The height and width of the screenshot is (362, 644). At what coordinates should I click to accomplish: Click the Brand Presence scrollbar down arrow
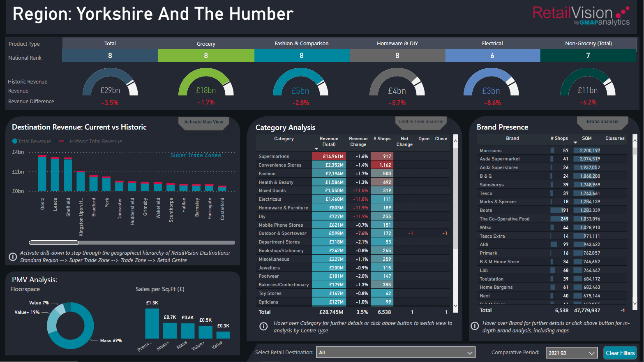[x=635, y=304]
